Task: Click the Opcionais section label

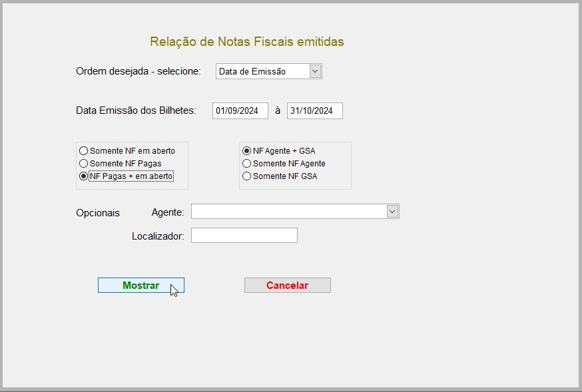Action: tap(98, 213)
